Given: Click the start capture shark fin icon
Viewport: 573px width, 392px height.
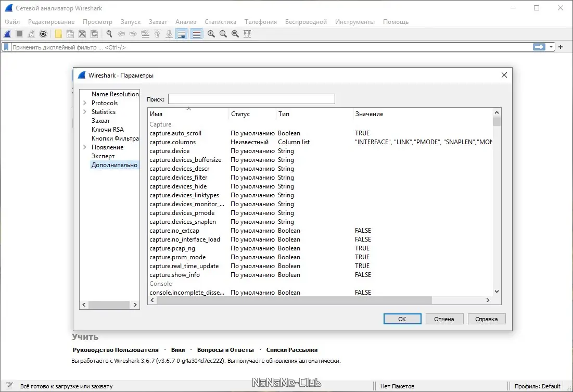Looking at the screenshot, I should point(7,34).
